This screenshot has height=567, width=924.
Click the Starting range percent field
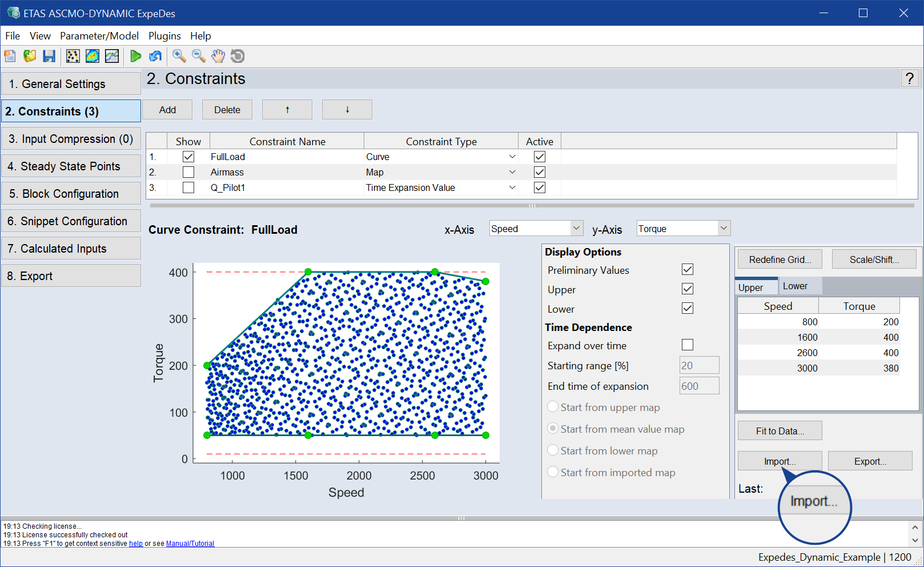(x=699, y=366)
